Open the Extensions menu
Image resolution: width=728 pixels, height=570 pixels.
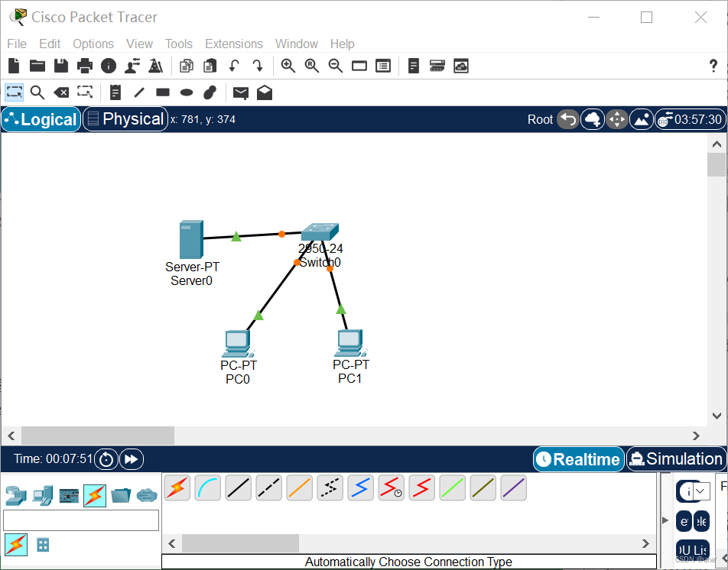tap(234, 44)
